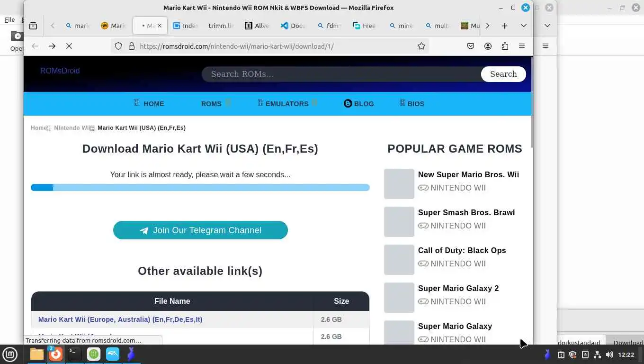Viewport: 644px width, 364px height.
Task: Go forward with the forward arrow
Action: point(52,46)
